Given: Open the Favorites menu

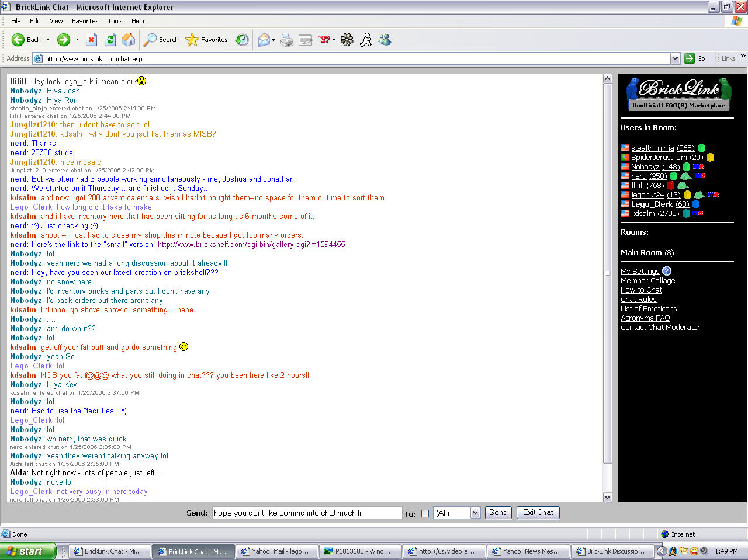Looking at the screenshot, I should (x=85, y=21).
